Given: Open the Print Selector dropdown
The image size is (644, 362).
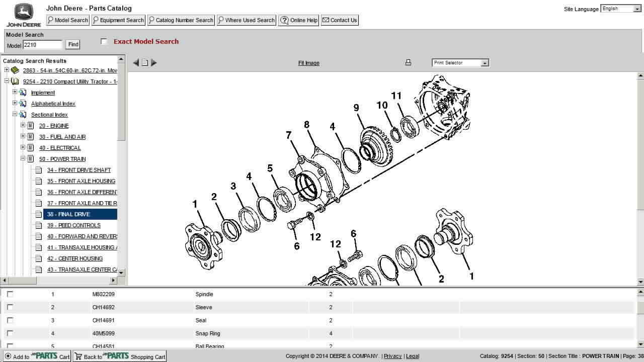Looking at the screenshot, I should (x=460, y=63).
